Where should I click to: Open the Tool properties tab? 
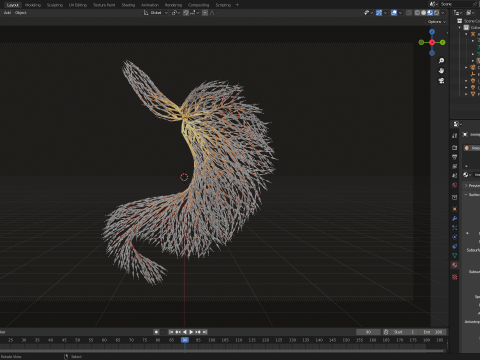[455, 136]
